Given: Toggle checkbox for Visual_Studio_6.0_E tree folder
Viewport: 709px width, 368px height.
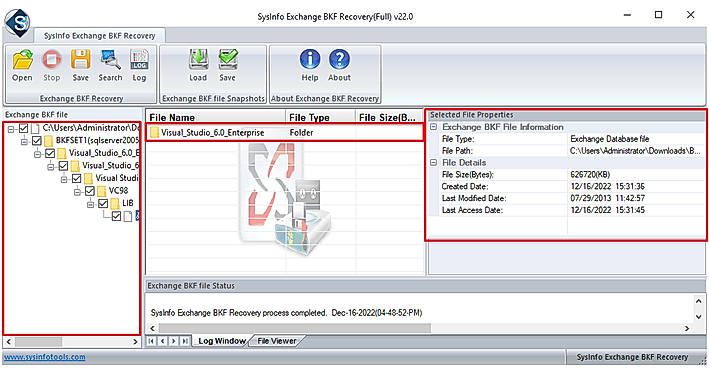Looking at the screenshot, I should [50, 154].
